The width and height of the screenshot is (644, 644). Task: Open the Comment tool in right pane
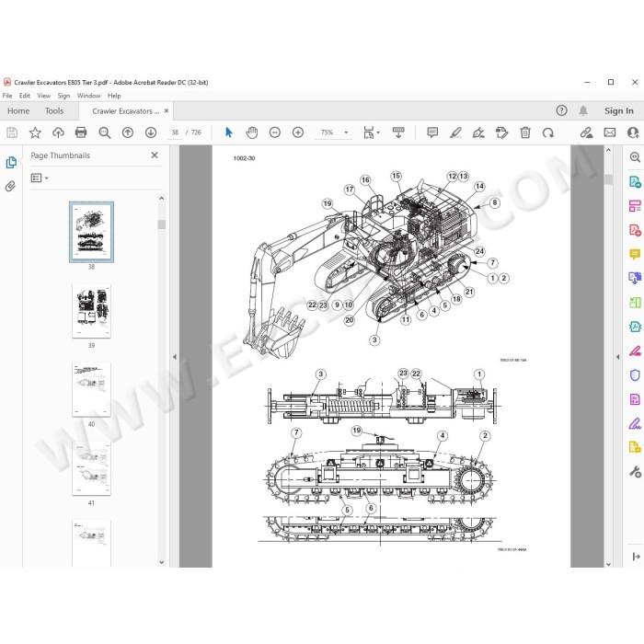[x=635, y=254]
